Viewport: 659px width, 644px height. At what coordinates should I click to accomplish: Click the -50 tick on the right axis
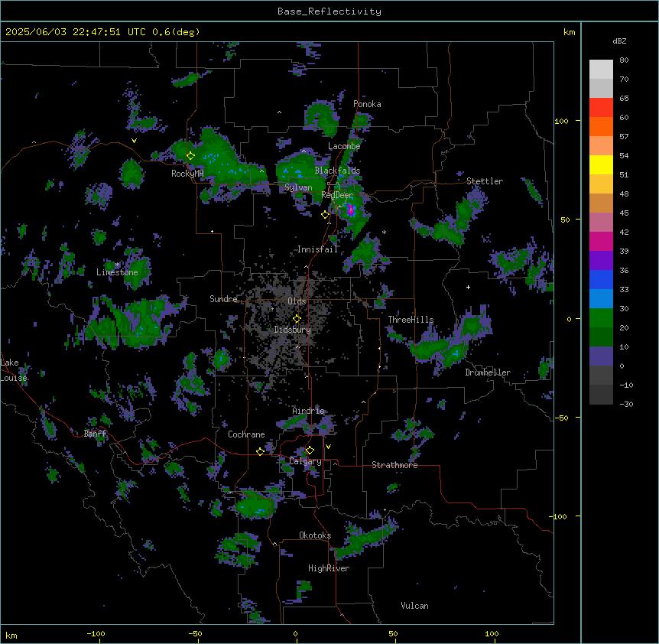click(x=561, y=418)
